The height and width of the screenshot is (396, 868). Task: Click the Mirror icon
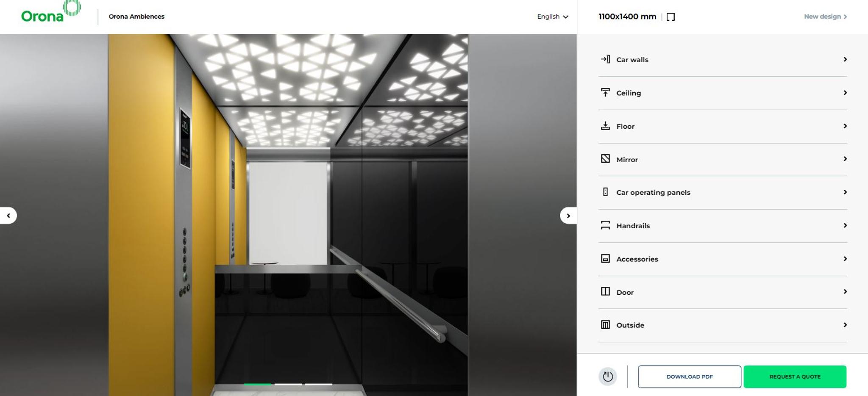coord(605,159)
